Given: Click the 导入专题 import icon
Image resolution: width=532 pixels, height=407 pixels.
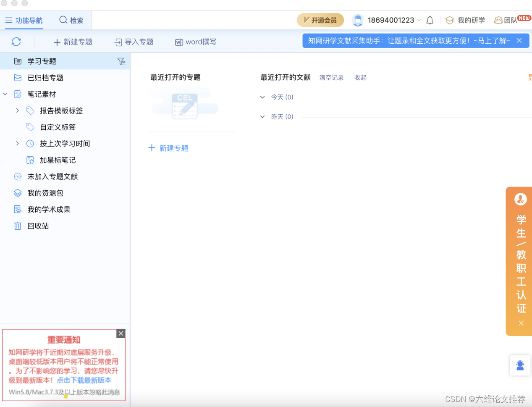Looking at the screenshot, I should pyautogui.click(x=118, y=42).
